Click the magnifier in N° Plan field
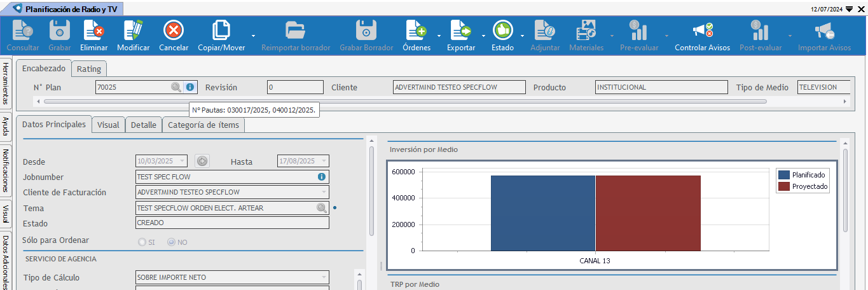This screenshot has height=290, width=868. [x=176, y=87]
